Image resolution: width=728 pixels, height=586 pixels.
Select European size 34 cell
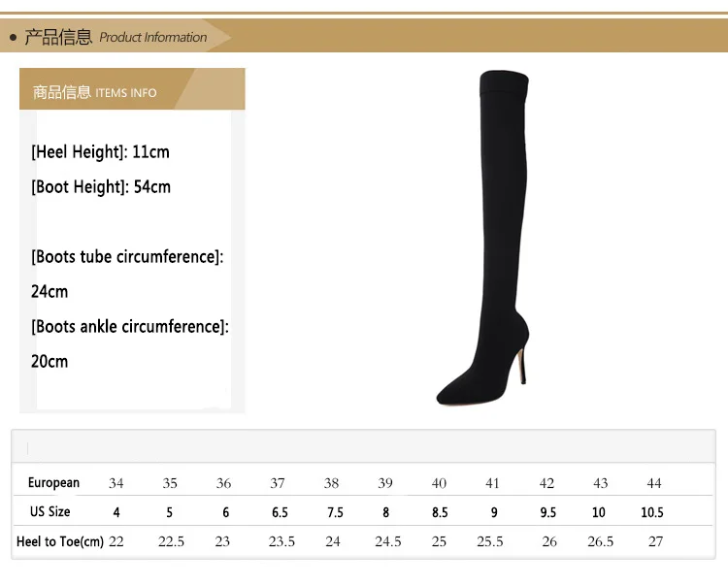(x=116, y=483)
